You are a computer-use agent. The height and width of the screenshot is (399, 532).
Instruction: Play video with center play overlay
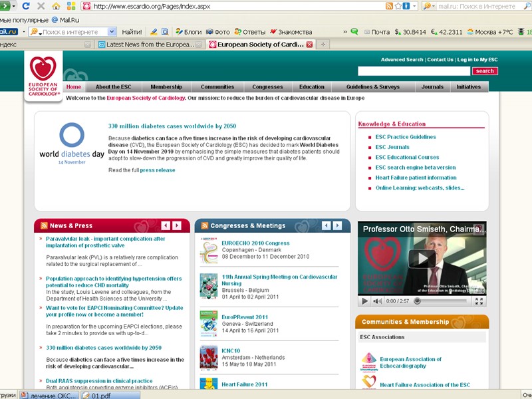tap(422, 259)
